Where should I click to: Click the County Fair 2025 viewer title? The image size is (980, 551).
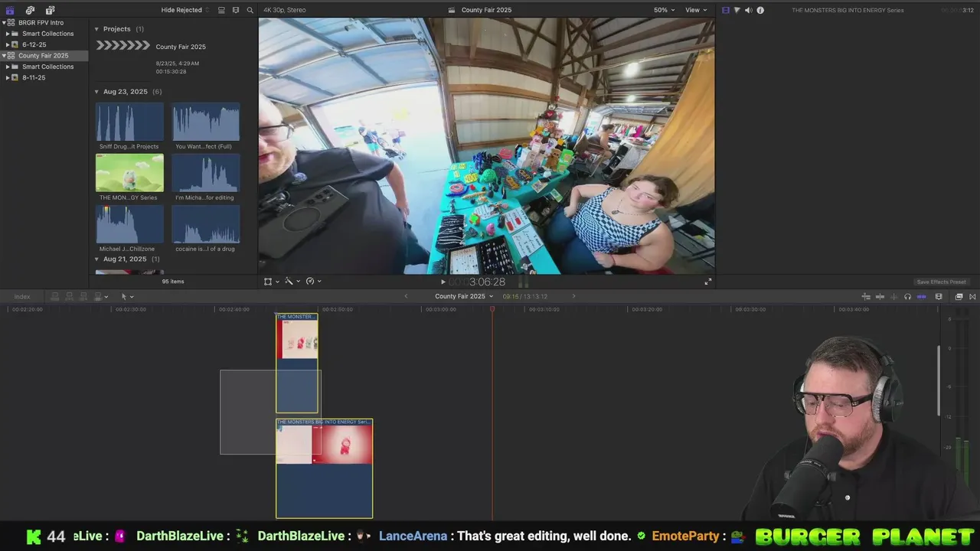(x=486, y=10)
